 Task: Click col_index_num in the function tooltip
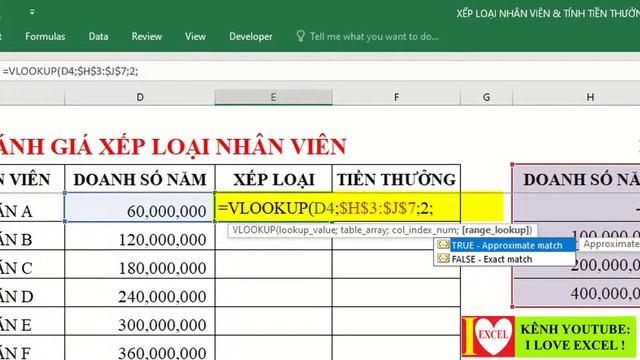pyautogui.click(x=423, y=230)
